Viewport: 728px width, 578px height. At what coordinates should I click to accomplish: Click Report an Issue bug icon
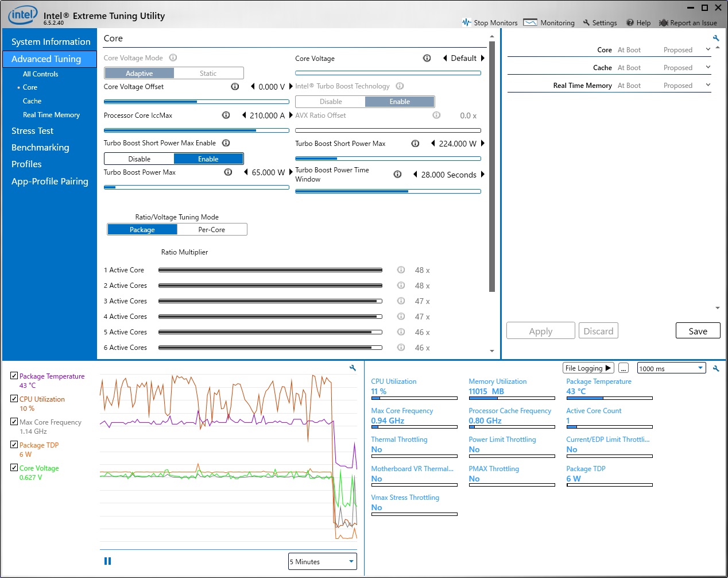click(x=664, y=22)
